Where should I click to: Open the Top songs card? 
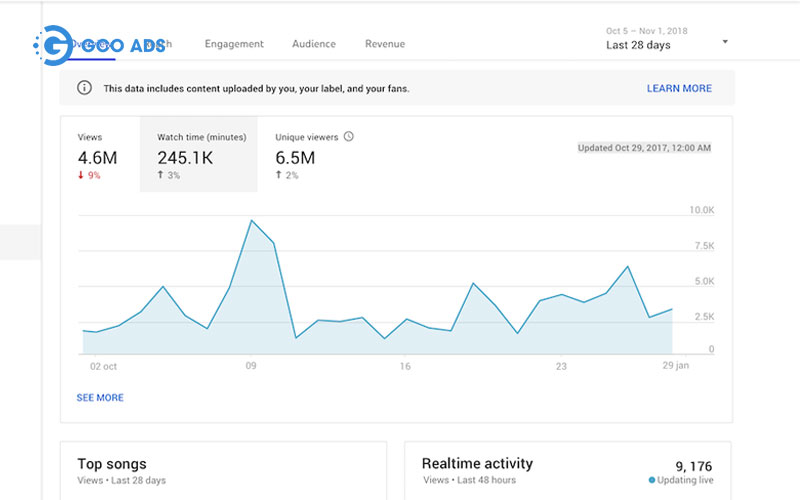click(112, 464)
